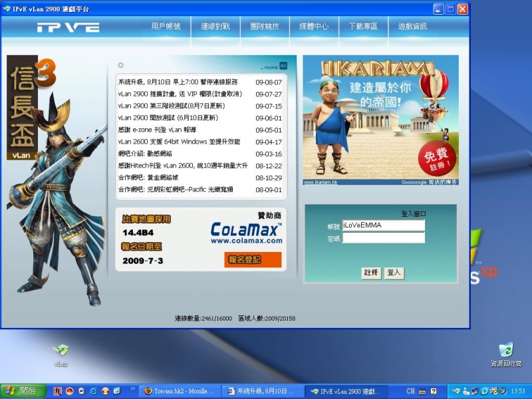
Task: Open the 系統升級 8月10日 news item
Action: pos(178,82)
